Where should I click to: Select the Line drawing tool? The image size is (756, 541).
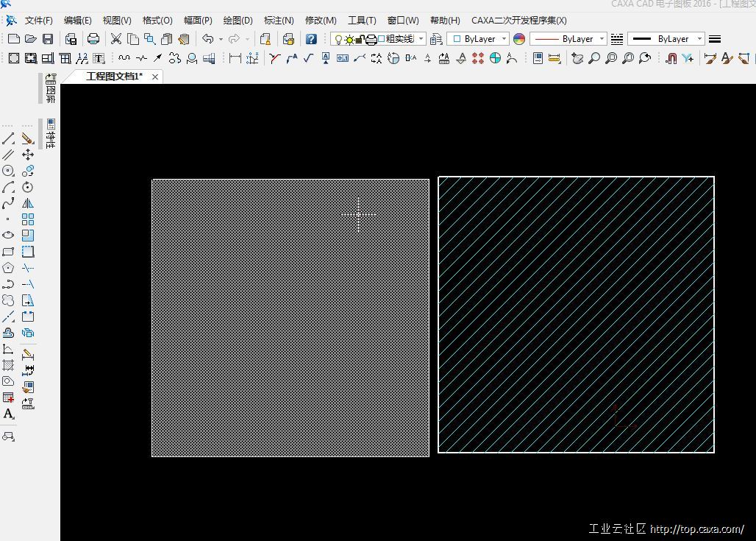click(x=8, y=138)
